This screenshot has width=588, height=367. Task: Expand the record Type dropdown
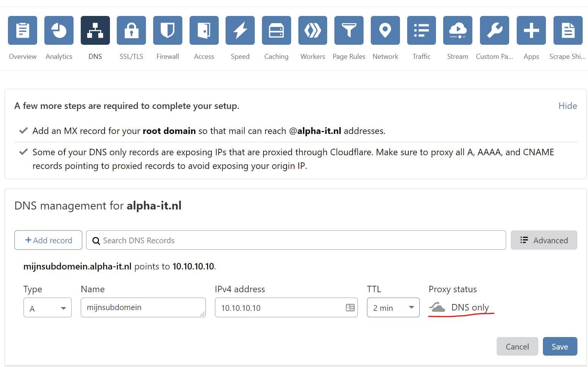47,308
